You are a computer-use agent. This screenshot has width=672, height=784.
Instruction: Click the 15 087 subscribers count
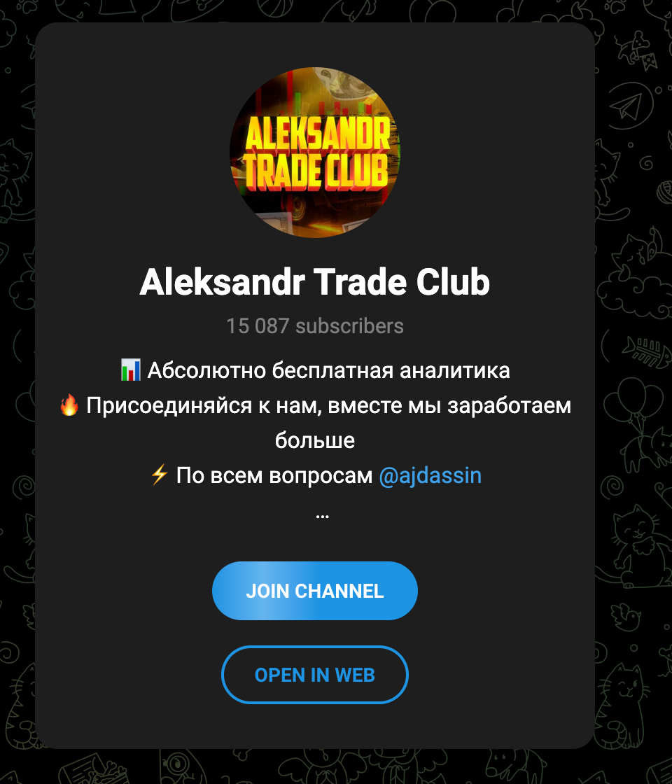(x=315, y=326)
